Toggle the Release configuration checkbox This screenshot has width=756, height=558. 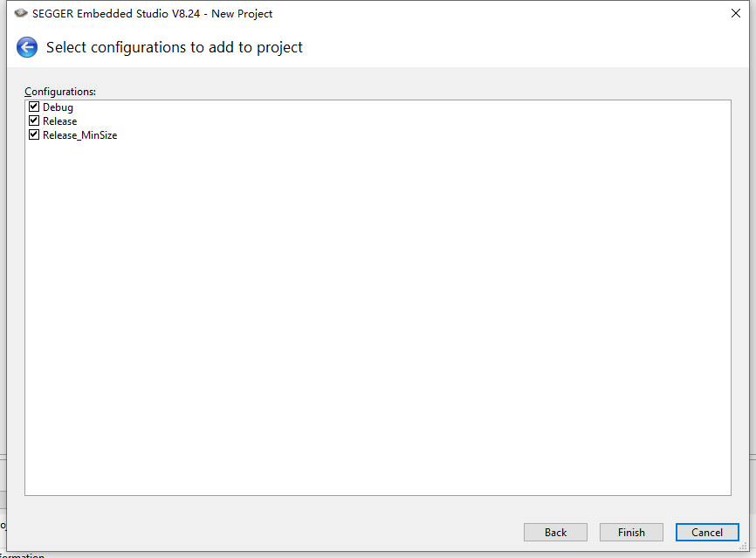(x=34, y=121)
